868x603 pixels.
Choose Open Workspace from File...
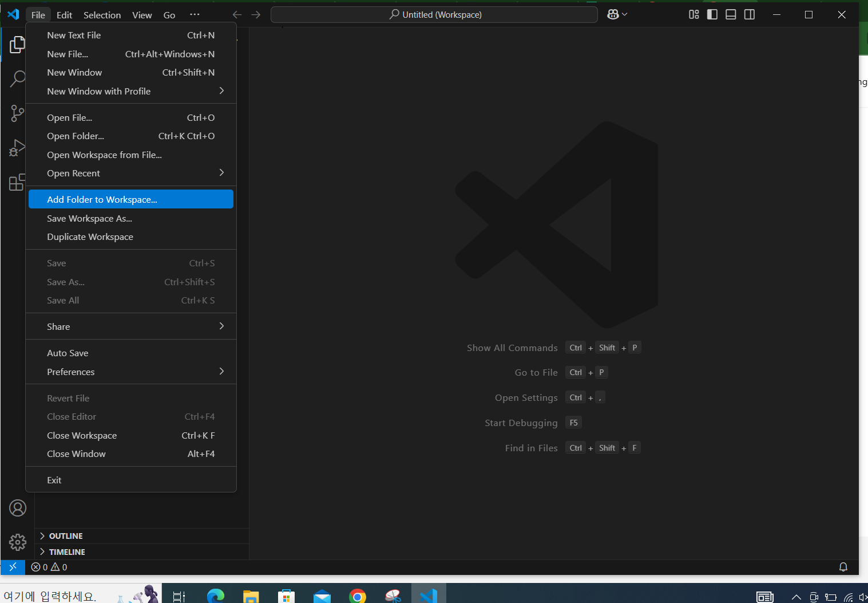131,155
